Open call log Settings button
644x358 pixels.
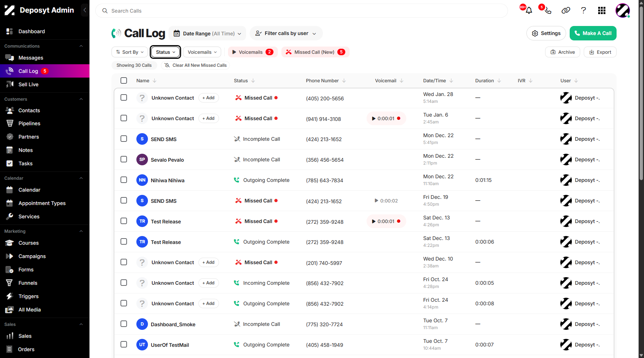pyautogui.click(x=546, y=33)
